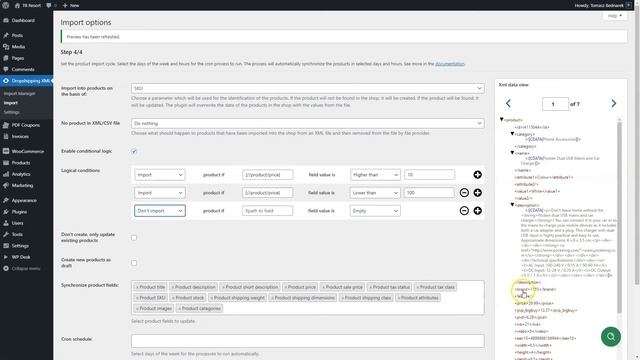Click the Products sidebar icon
640x360 pixels.
[6, 163]
